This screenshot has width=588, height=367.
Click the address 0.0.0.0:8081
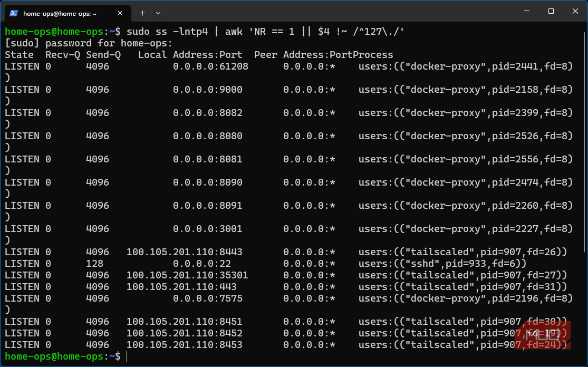point(207,159)
